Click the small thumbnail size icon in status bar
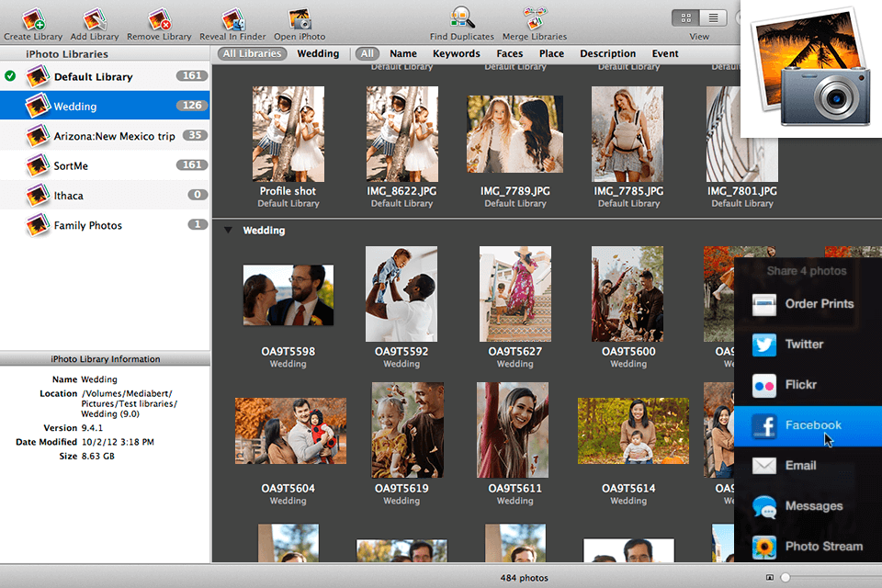The width and height of the screenshot is (882, 588). 770,577
